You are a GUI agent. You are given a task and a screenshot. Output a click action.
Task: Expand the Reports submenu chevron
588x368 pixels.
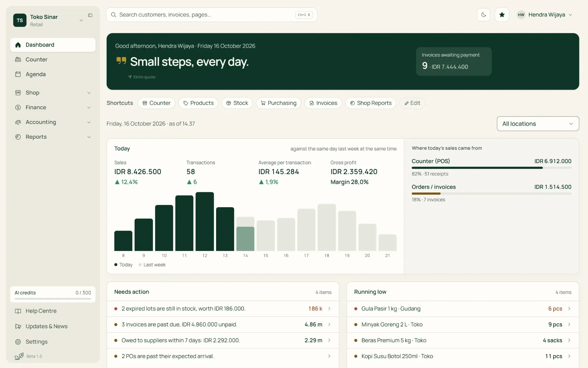pyautogui.click(x=89, y=137)
